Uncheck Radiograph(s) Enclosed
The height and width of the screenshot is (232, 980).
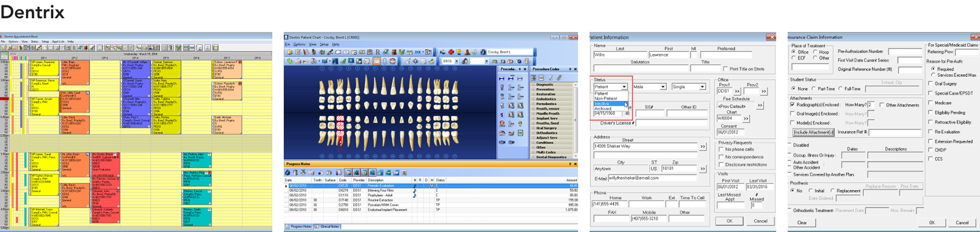point(792,105)
